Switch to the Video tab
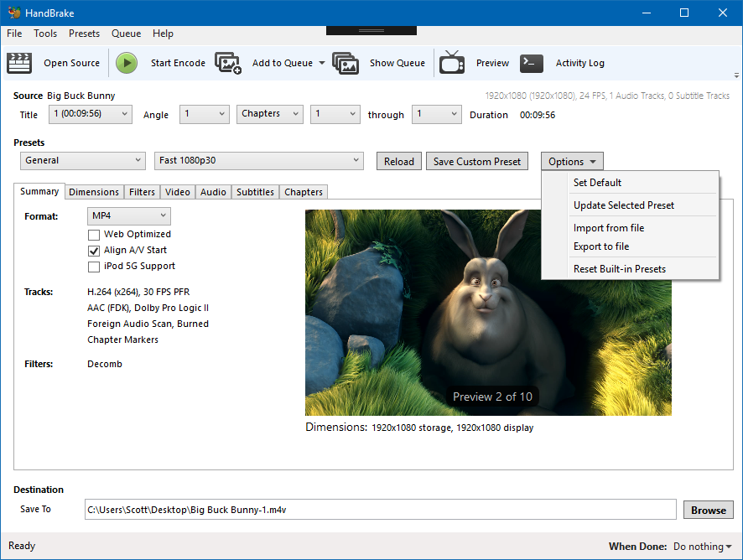Image resolution: width=743 pixels, height=560 pixels. [178, 192]
